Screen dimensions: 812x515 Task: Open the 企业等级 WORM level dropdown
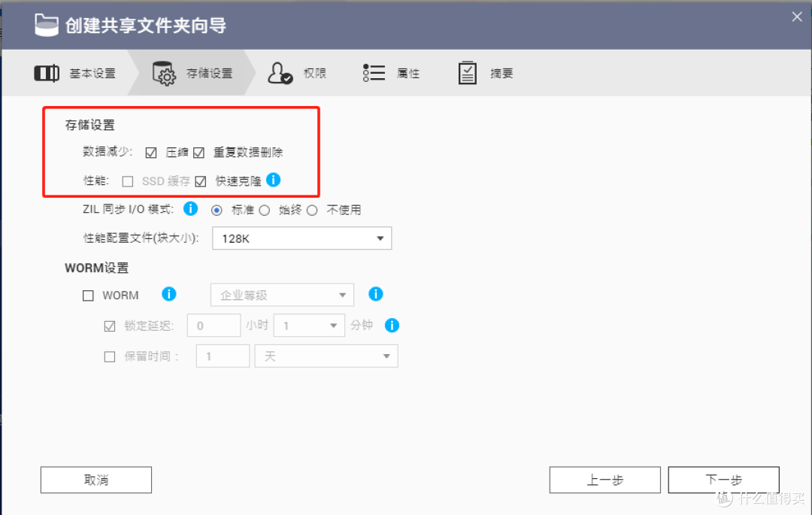point(282,295)
